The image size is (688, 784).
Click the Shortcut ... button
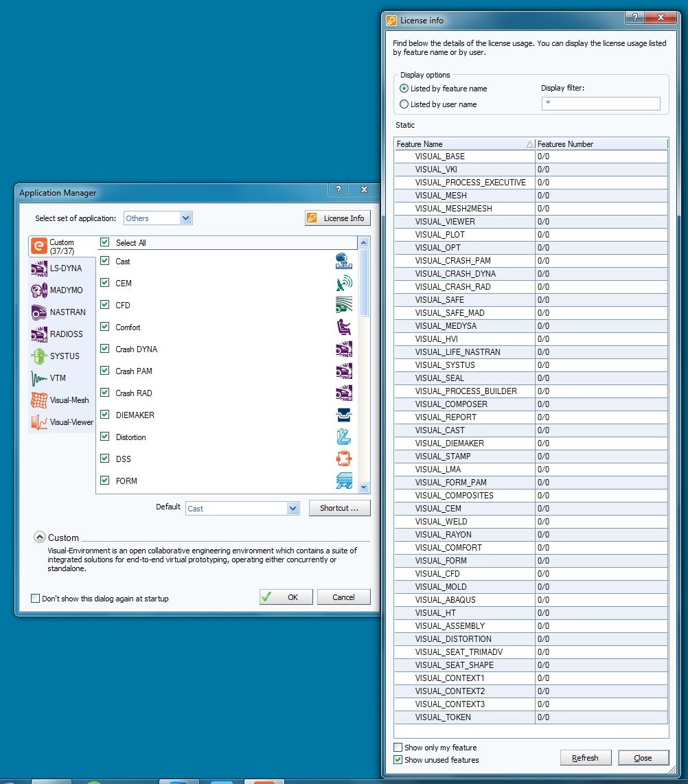339,508
